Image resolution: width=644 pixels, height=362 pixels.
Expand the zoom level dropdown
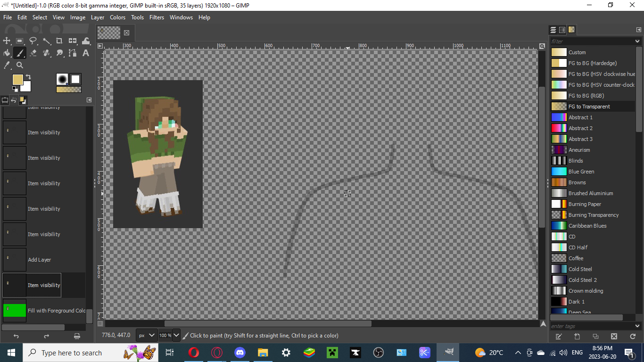click(x=176, y=336)
